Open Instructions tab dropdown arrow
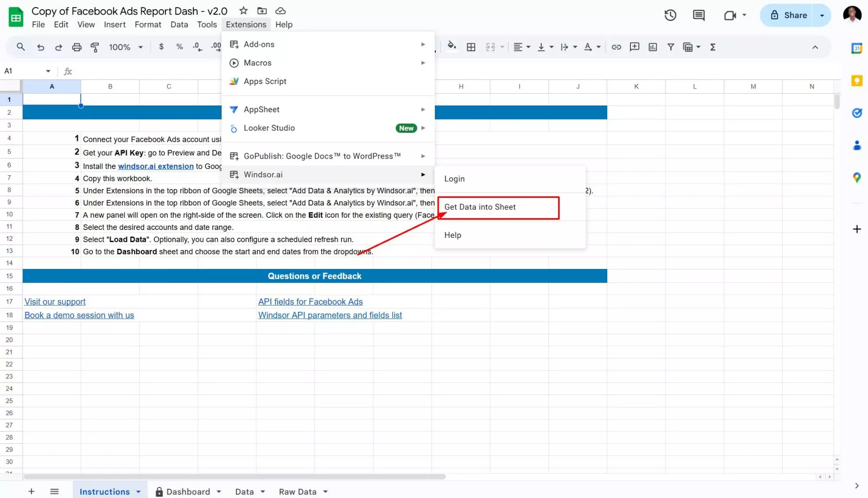This screenshot has width=868, height=498. [138, 491]
